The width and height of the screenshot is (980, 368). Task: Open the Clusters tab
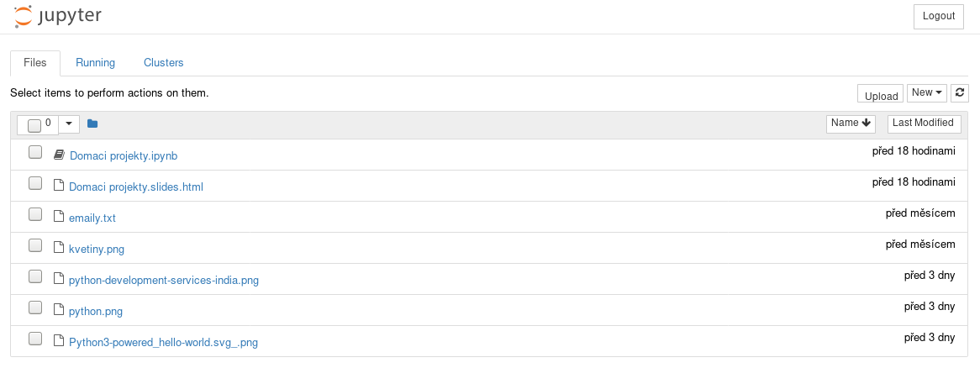coord(163,63)
